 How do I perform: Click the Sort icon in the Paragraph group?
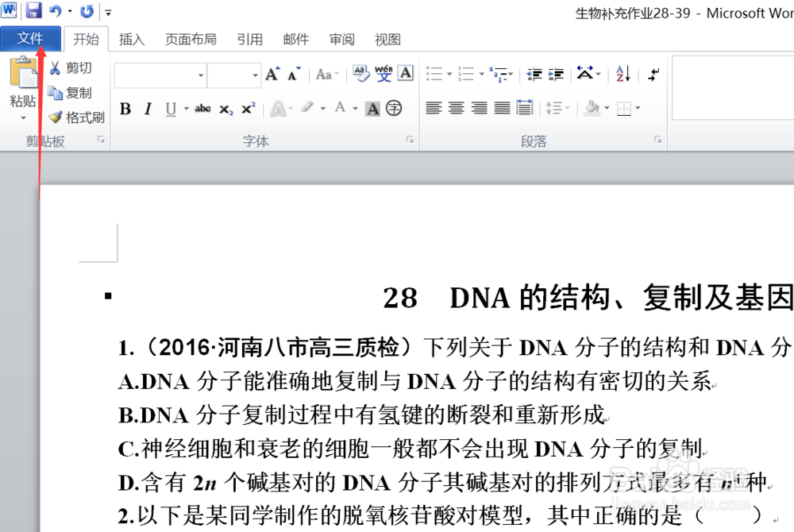[622, 73]
